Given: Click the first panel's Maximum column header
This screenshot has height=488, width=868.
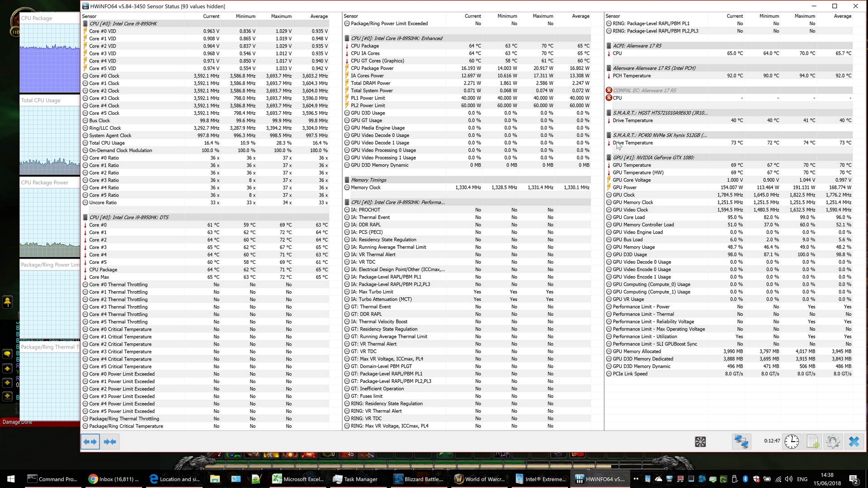Looking at the screenshot, I should pos(281,16).
